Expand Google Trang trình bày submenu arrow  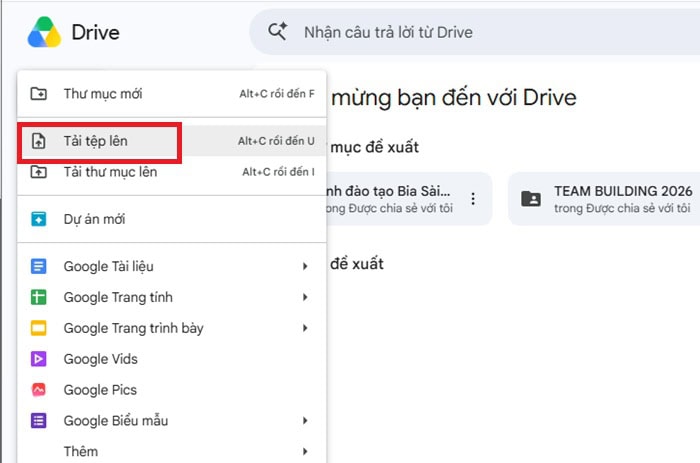(305, 328)
